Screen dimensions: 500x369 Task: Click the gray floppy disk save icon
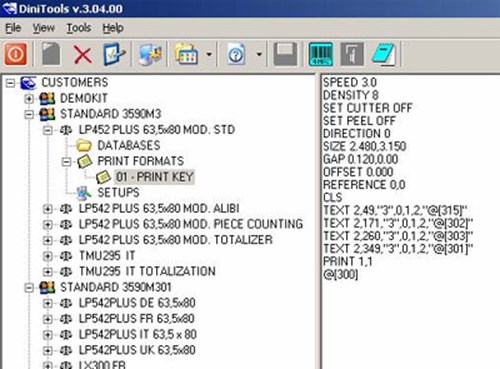pos(285,54)
